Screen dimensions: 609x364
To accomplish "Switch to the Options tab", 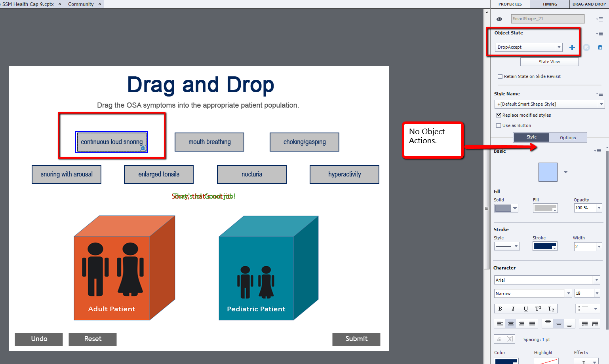I will coord(568,138).
